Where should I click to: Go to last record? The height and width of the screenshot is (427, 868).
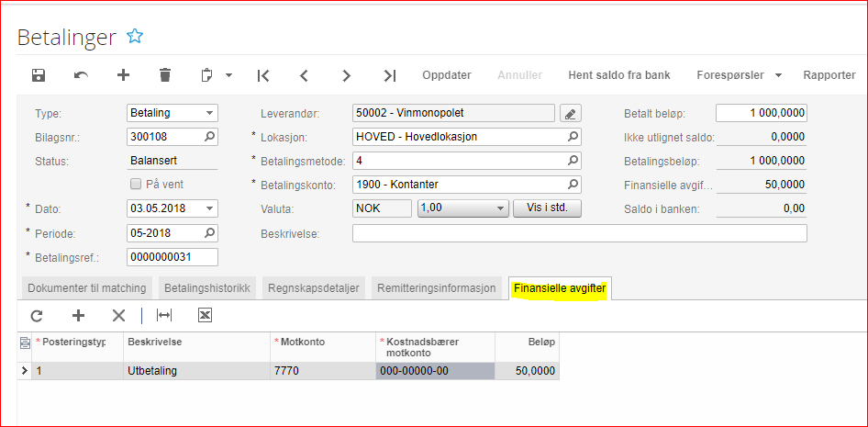click(390, 75)
